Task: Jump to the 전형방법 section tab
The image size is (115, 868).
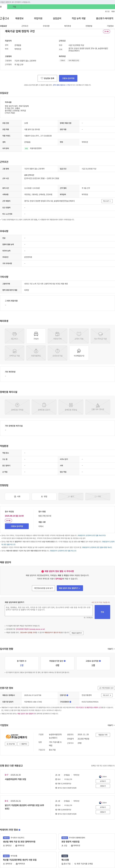Action: [89, 26]
